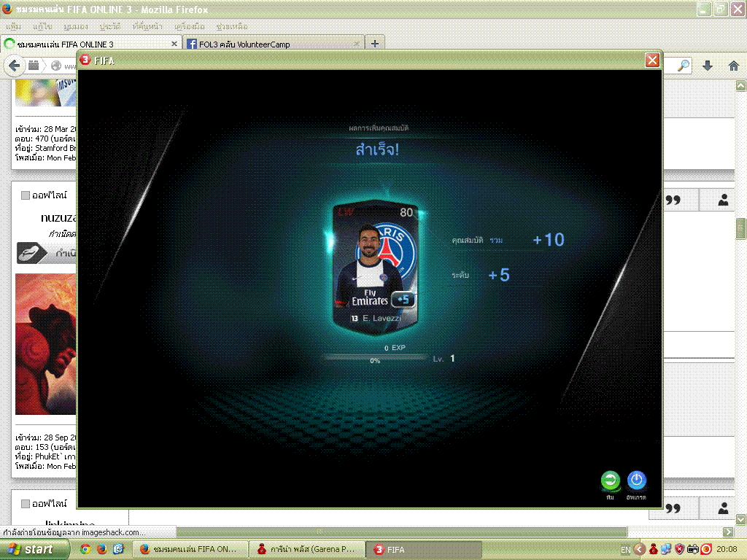Click the third quick launch icon
747x560 pixels.
(118, 549)
